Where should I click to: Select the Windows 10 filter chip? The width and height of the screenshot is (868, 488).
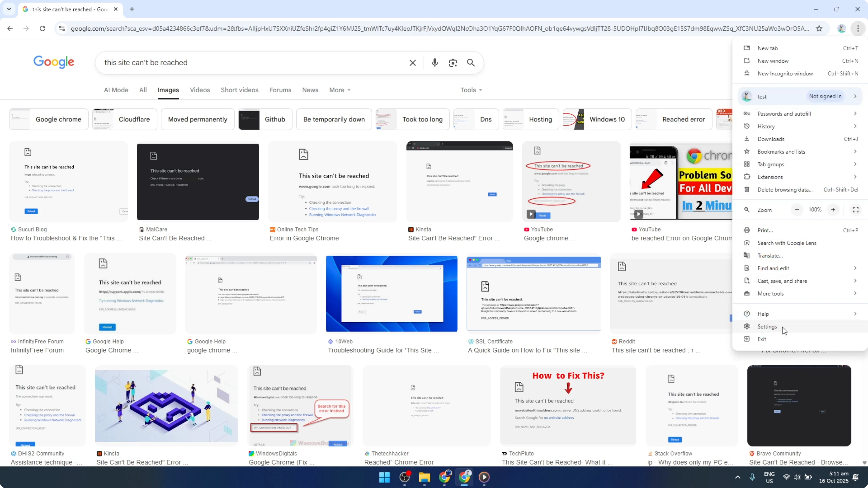click(x=597, y=119)
